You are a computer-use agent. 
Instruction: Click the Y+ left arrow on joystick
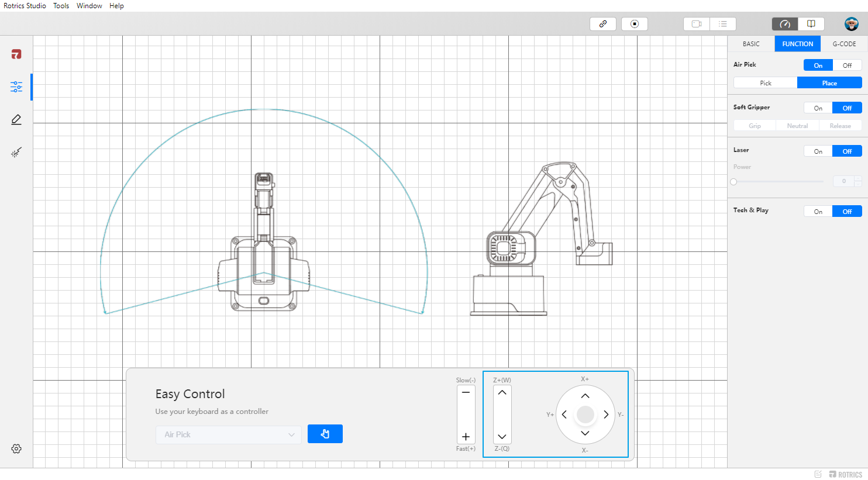tap(564, 415)
